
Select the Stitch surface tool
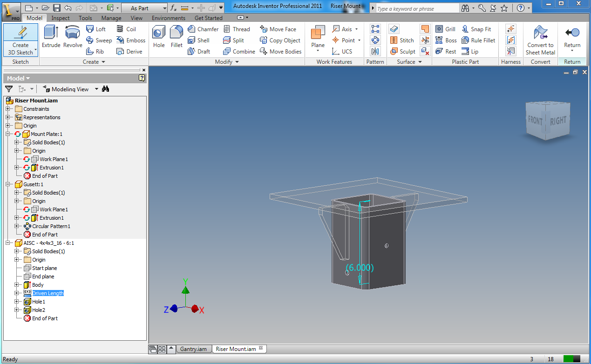pyautogui.click(x=402, y=40)
